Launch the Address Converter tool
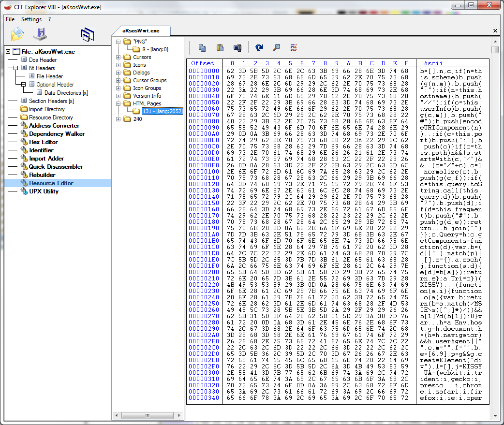The image size is (504, 425). (x=54, y=126)
